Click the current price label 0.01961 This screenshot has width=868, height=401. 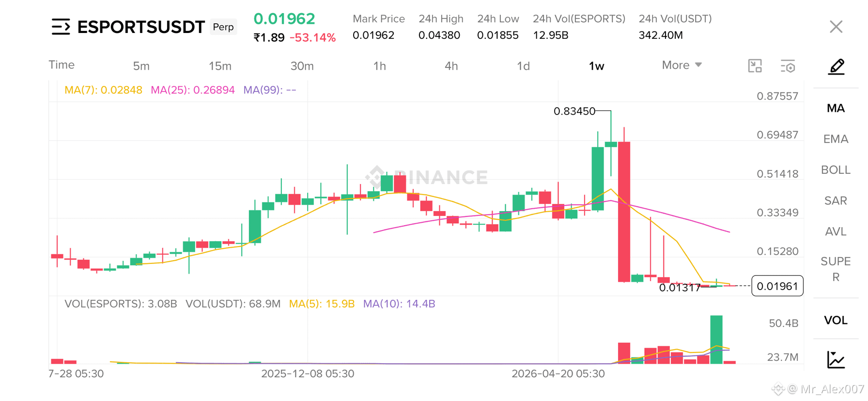pyautogui.click(x=777, y=286)
